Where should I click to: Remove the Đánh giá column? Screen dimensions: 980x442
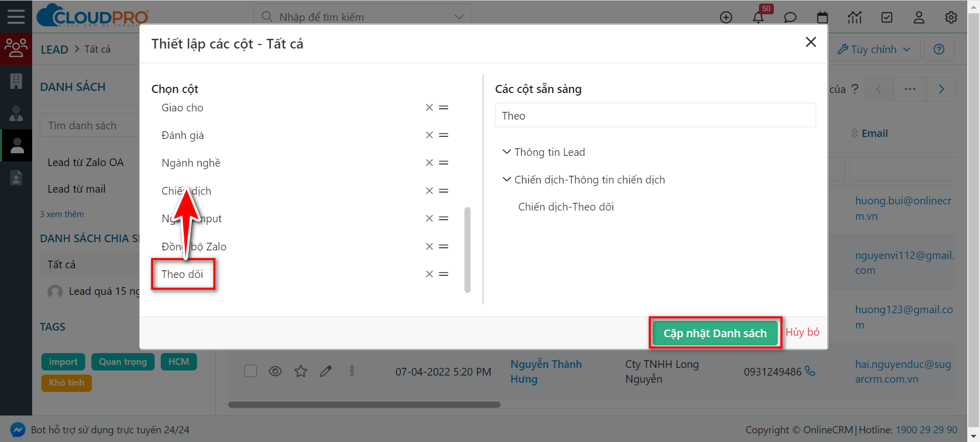[429, 135]
